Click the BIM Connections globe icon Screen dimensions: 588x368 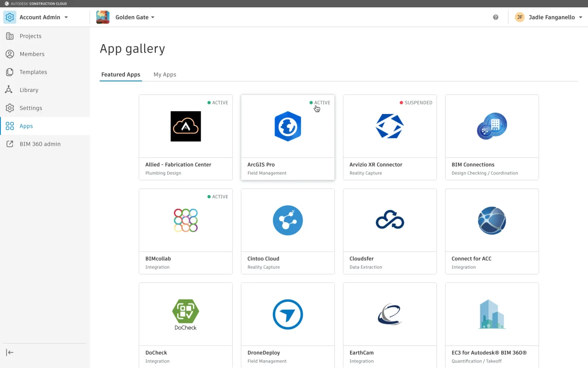pos(492,126)
